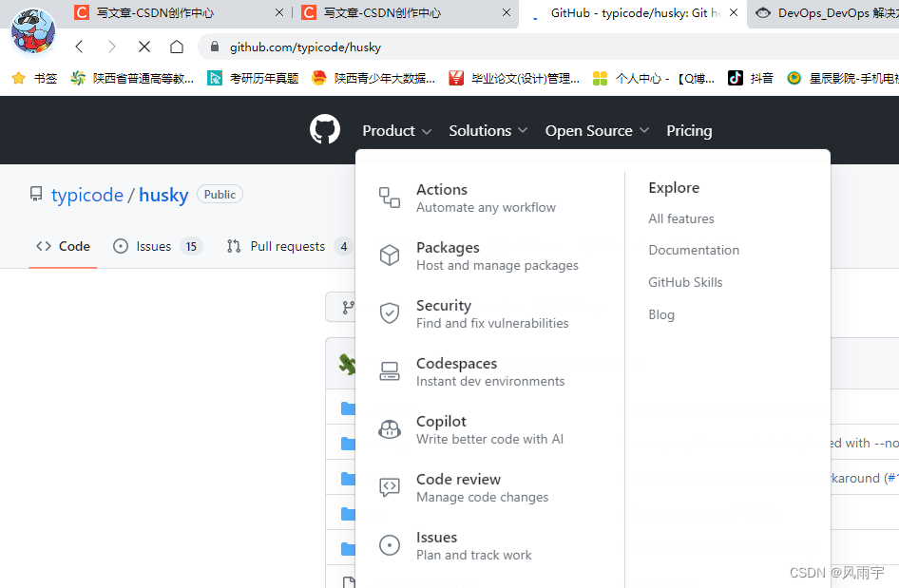
Task: Open Copilot menu entry
Action: tap(489, 429)
